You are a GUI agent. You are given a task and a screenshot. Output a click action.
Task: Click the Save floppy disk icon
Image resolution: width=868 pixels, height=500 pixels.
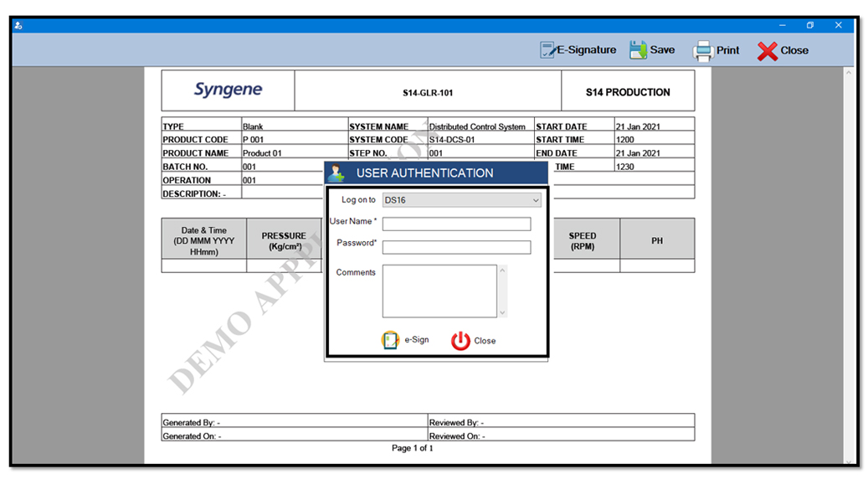click(x=638, y=50)
